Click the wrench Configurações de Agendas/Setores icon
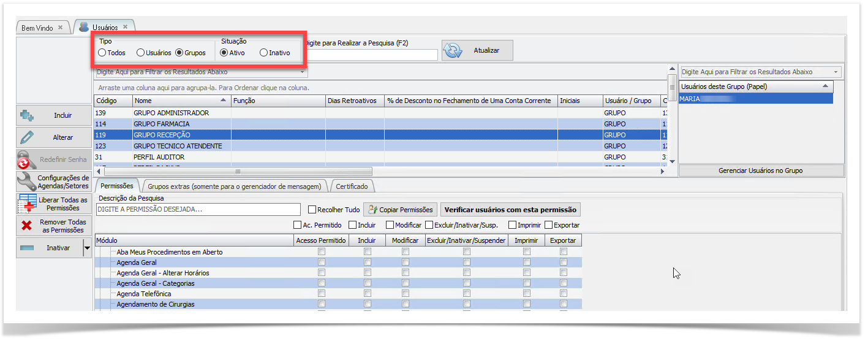 pyautogui.click(x=27, y=182)
